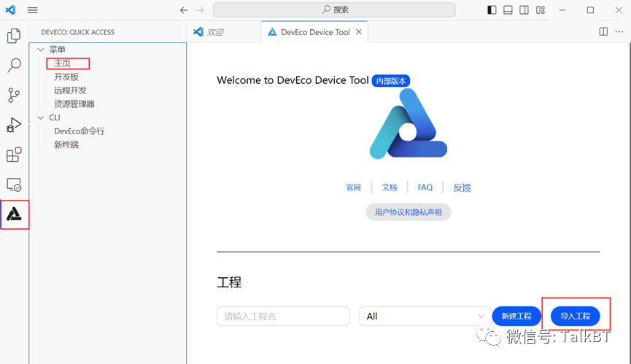Click the DEVECO: QUICK ACCESS panel title
Viewport: 631px width, 364px height.
(x=77, y=32)
